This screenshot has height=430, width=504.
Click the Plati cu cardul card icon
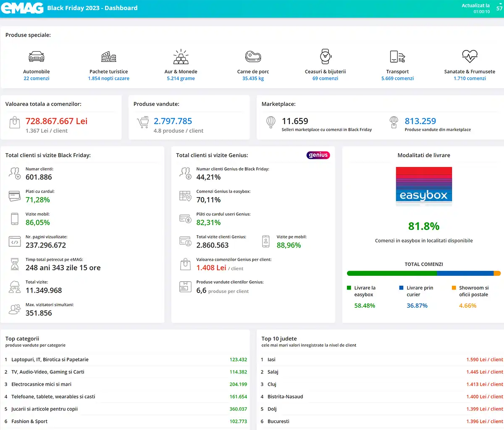click(15, 196)
